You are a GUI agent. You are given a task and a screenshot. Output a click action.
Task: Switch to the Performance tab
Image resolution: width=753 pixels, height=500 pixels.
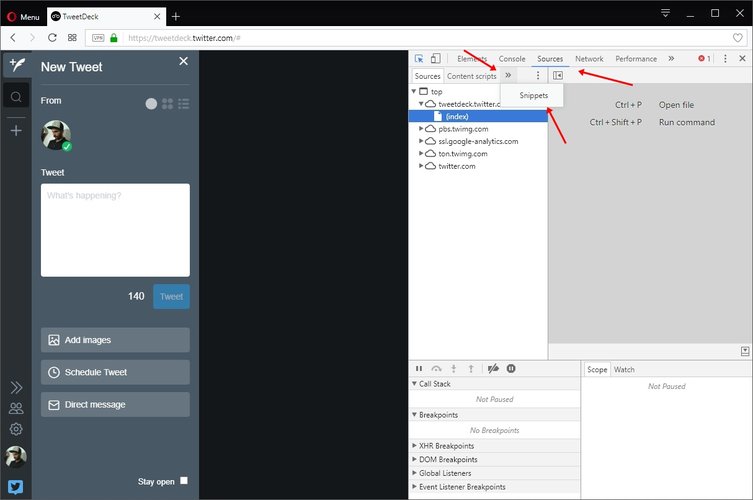click(x=636, y=59)
